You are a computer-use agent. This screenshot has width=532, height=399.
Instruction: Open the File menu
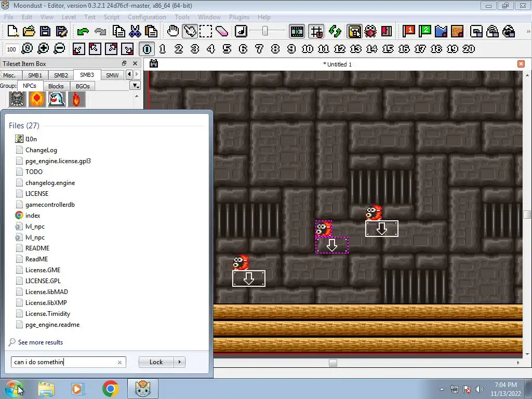(x=9, y=17)
